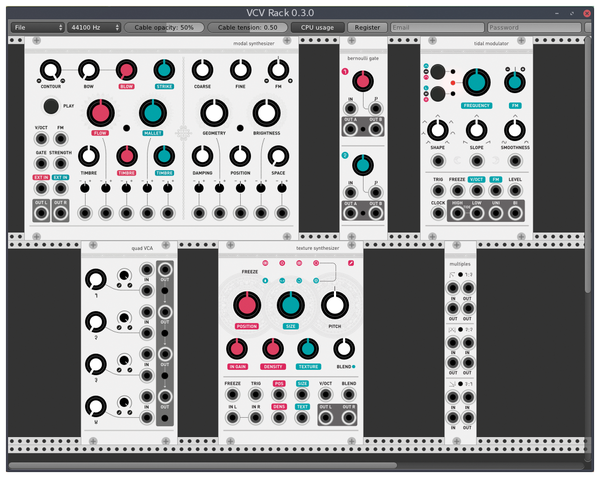Click the OUT R jack on modal synthesizer
The height and width of the screenshot is (478, 600).
(x=60, y=213)
